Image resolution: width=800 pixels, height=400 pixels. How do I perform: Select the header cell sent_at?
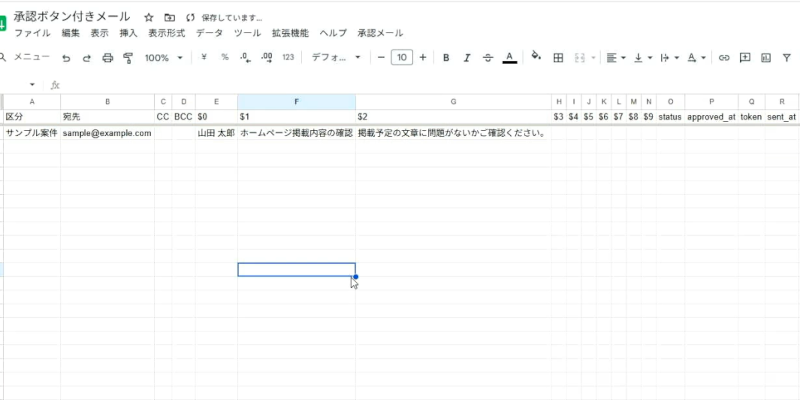pos(781,117)
